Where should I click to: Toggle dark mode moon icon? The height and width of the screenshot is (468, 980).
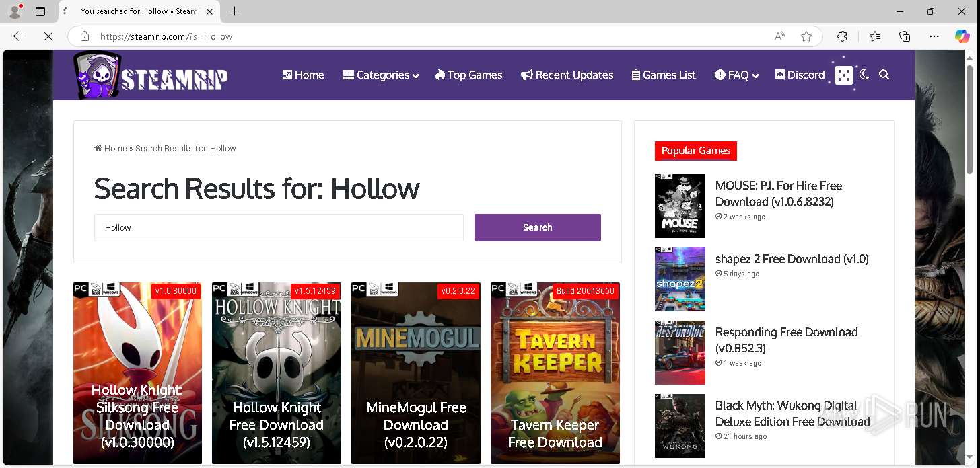pyautogui.click(x=864, y=75)
